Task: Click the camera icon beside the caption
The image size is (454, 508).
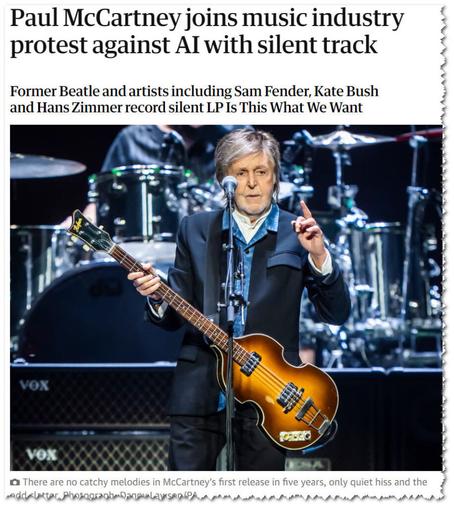Action: [x=15, y=482]
